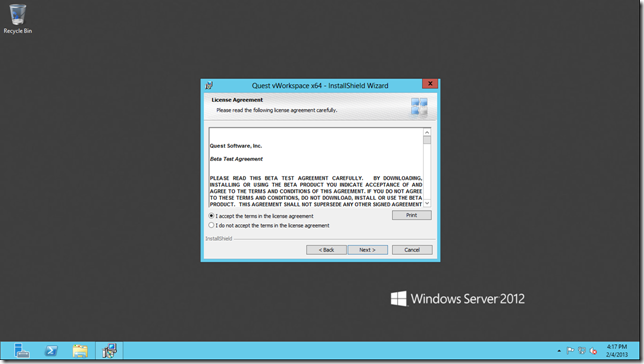Click the License Agreement header text
Image resolution: width=644 pixels, height=364 pixels.
237,100
